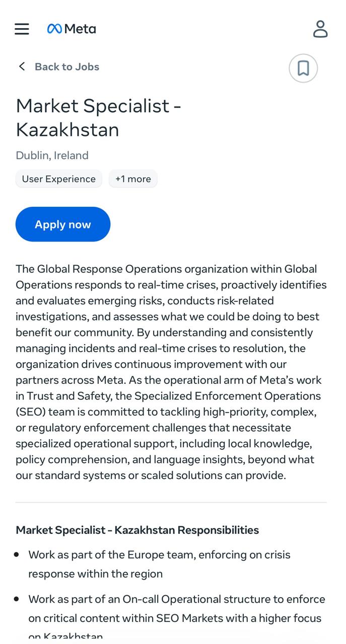Click the On-call Operational structure bullet text

tap(176, 608)
